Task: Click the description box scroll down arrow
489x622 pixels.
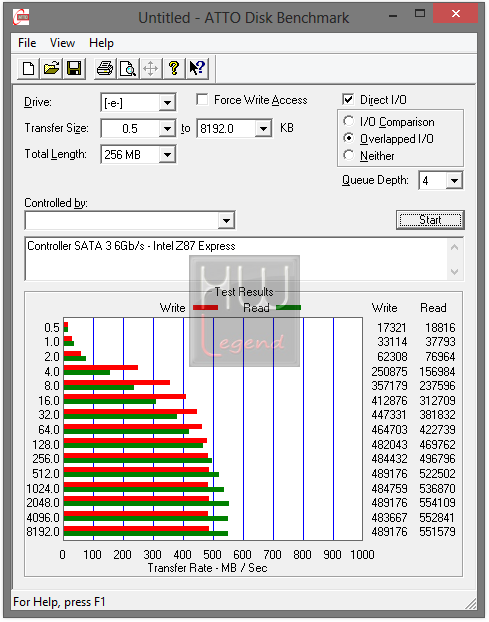Action: [454, 272]
